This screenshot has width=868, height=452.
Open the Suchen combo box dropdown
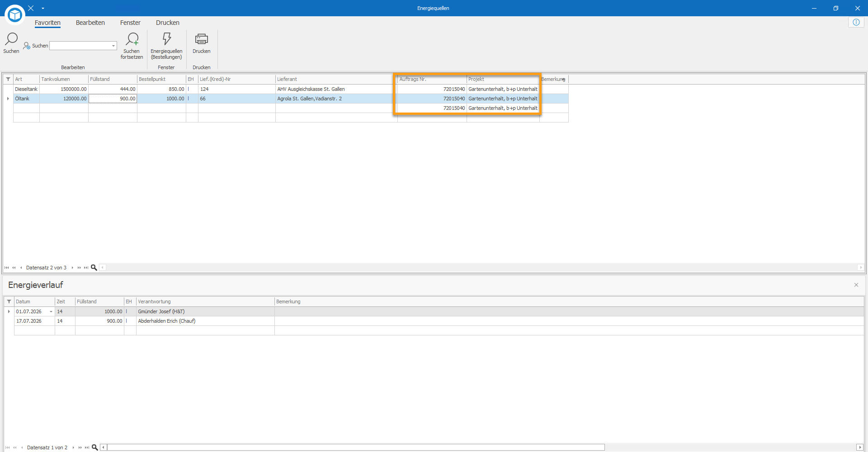[x=113, y=46]
